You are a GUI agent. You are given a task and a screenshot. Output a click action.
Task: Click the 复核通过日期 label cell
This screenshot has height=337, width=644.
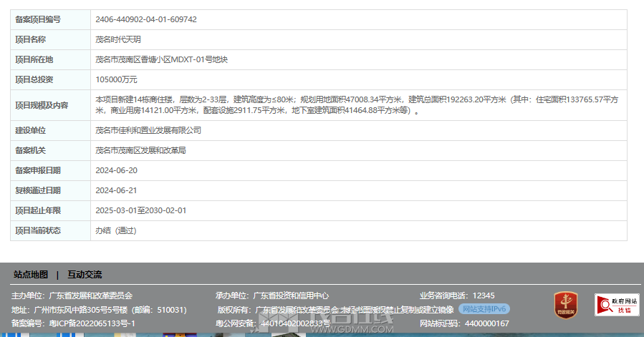pyautogui.click(x=51, y=190)
